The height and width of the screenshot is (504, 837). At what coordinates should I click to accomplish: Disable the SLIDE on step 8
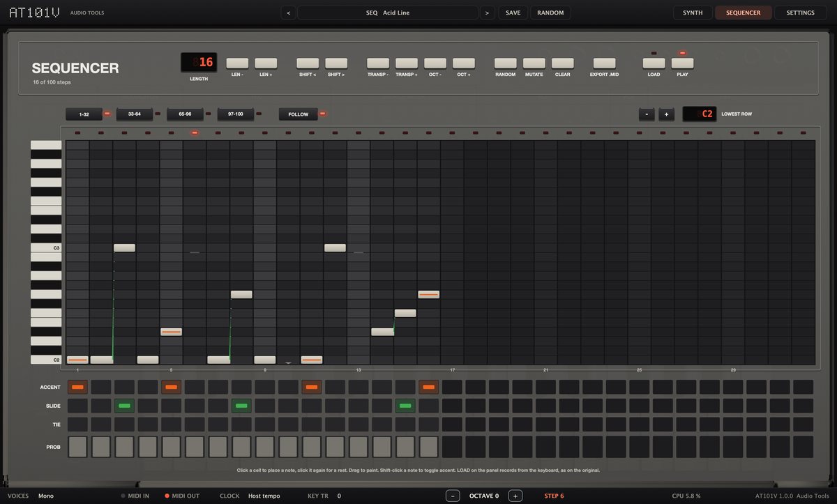(x=242, y=405)
